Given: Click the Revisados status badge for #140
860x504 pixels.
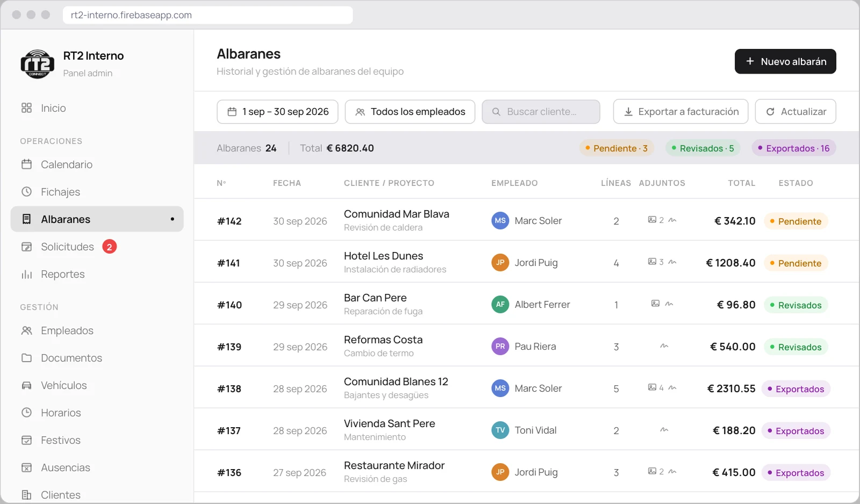Looking at the screenshot, I should [796, 305].
